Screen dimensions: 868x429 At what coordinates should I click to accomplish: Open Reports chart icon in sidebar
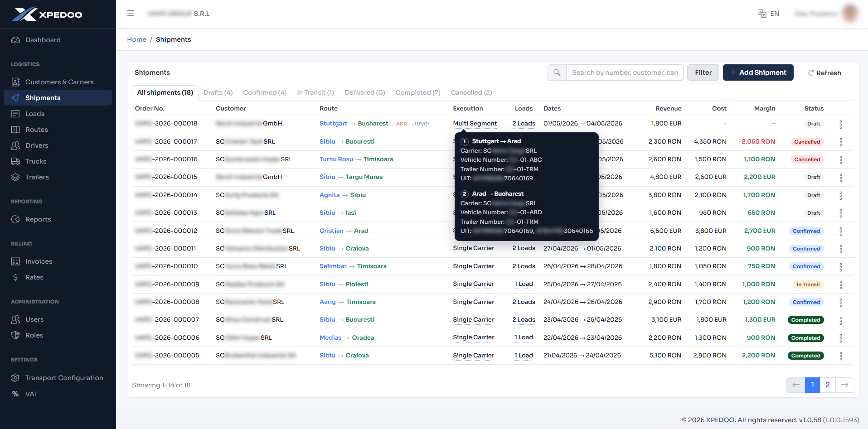[x=15, y=219]
